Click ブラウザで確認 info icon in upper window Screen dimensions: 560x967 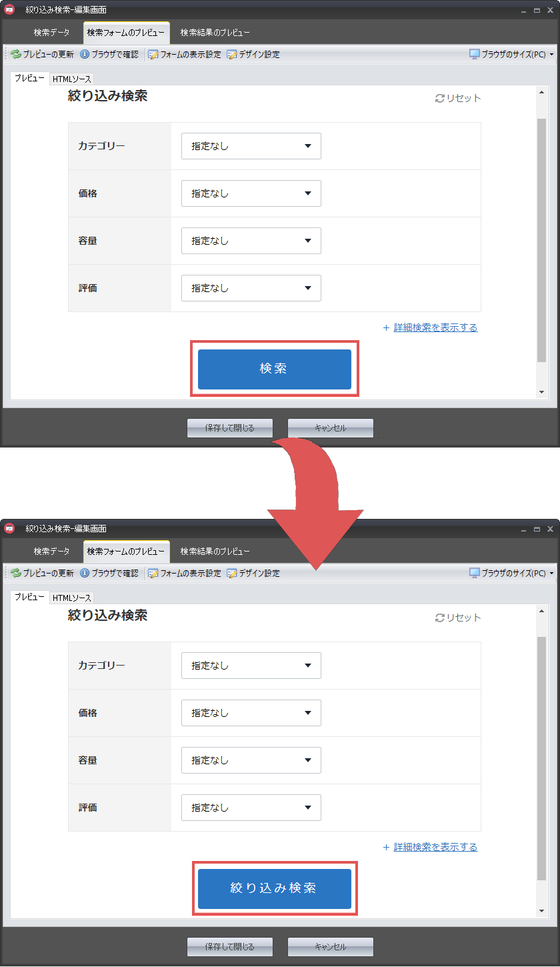85,55
